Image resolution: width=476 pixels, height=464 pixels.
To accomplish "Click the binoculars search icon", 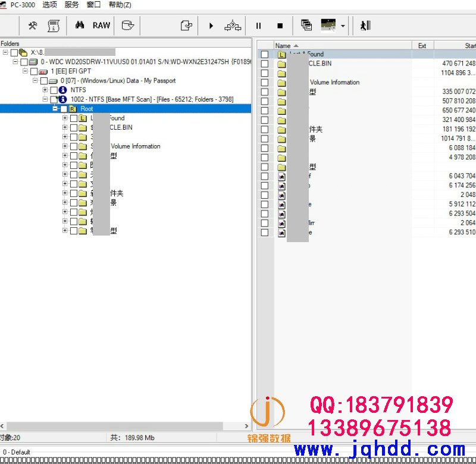I will 80,25.
